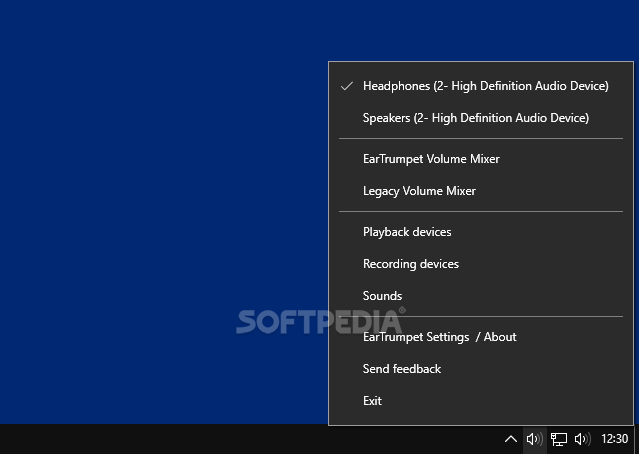Select Speakers (2- High Definition Audio Device)
This screenshot has height=454, width=639.
point(481,118)
